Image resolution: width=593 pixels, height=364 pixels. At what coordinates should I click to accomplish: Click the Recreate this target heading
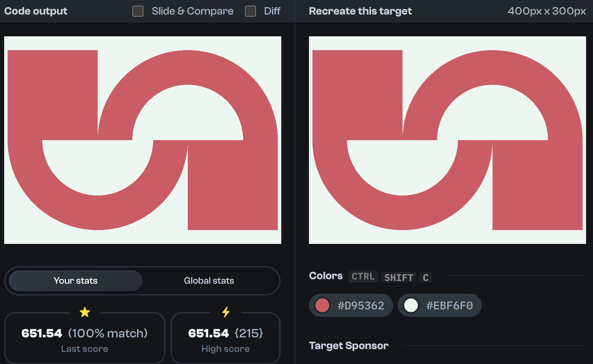[360, 11]
